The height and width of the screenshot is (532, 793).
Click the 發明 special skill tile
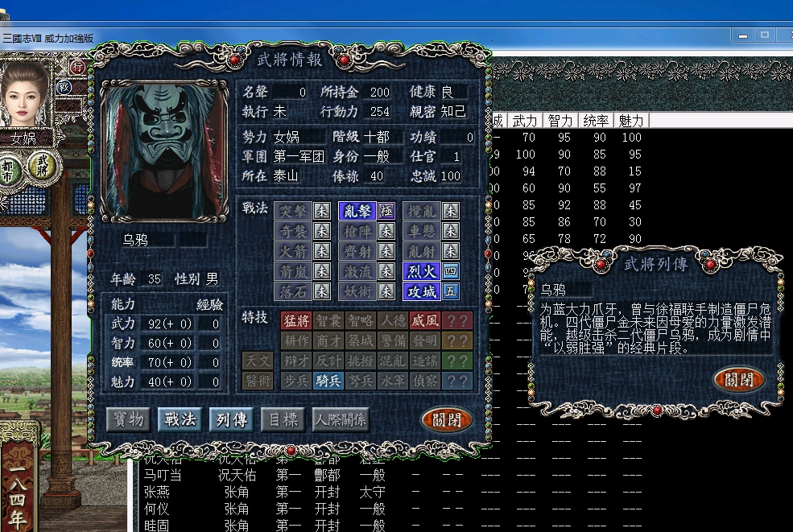(425, 340)
